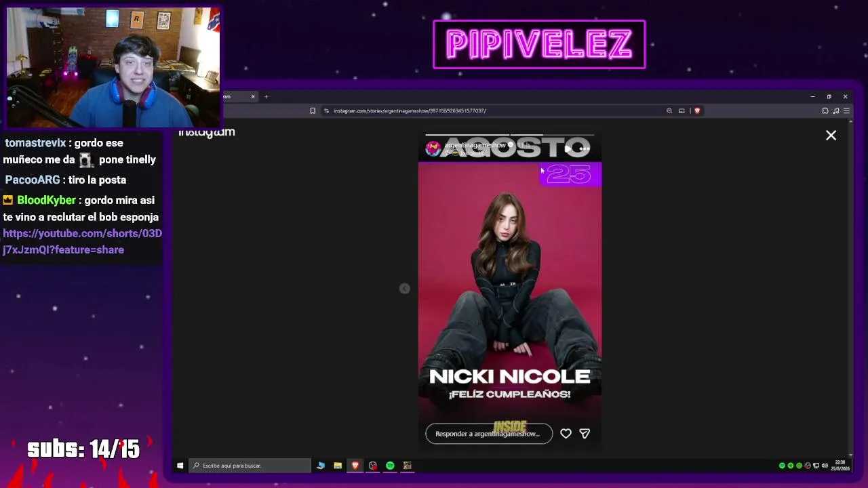Open the zoom control in address bar
Image resolution: width=868 pixels, height=488 pixels.
coord(669,110)
